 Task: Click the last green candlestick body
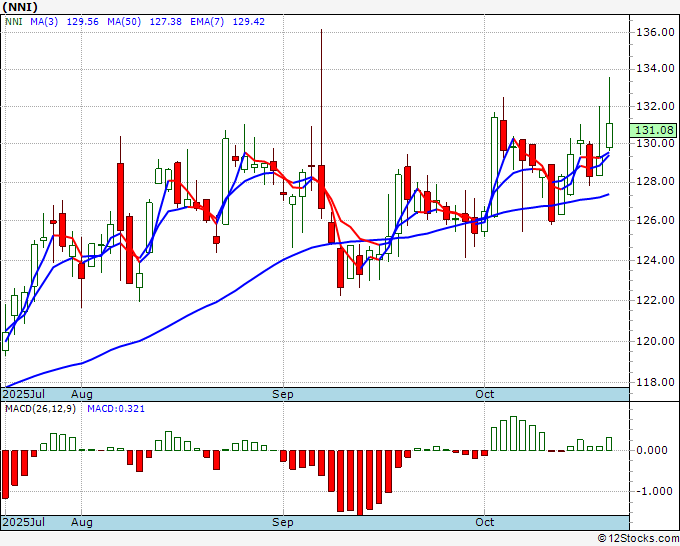[609, 135]
